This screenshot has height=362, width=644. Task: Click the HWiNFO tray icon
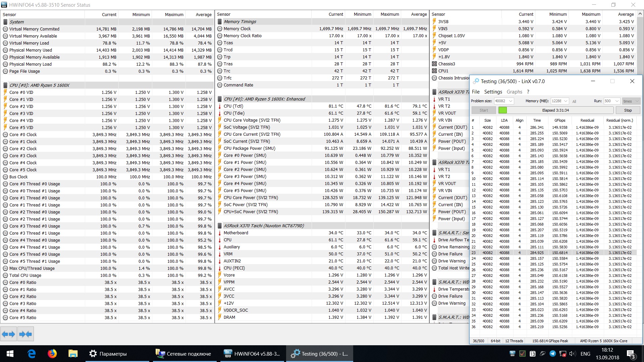(512, 354)
